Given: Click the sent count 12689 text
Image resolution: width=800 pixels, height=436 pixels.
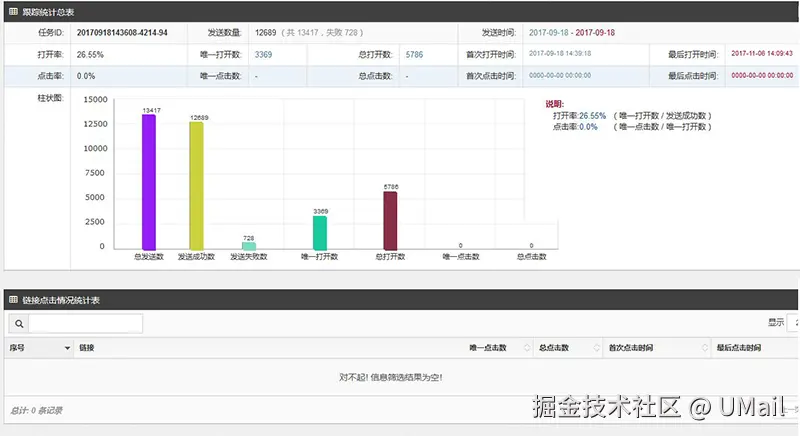Looking at the screenshot, I should pos(265,33).
